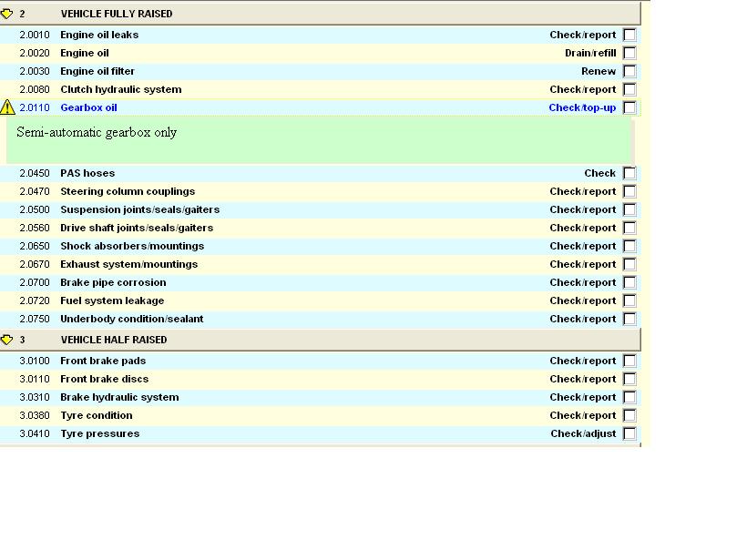Tick the PAS hoses checkbox
The image size is (747, 560).
click(x=629, y=173)
